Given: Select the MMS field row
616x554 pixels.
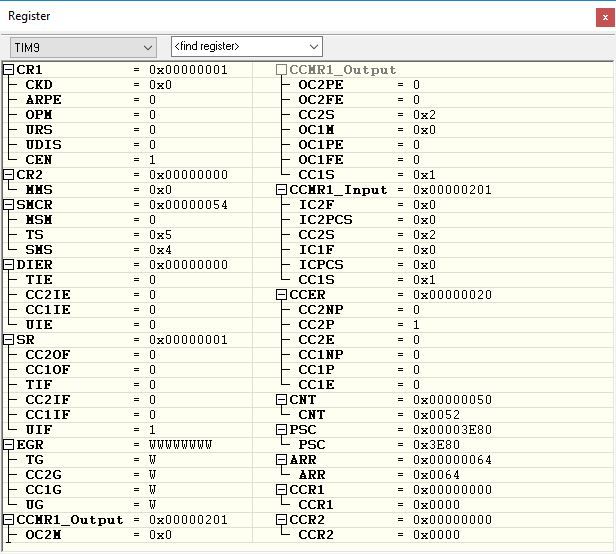Looking at the screenshot, I should 128,190.
